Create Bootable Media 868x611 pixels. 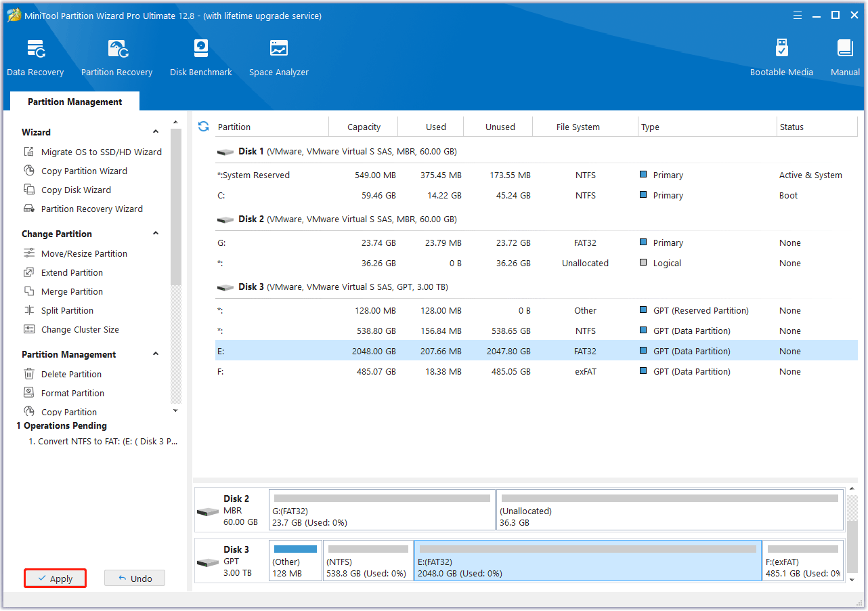[x=781, y=58]
